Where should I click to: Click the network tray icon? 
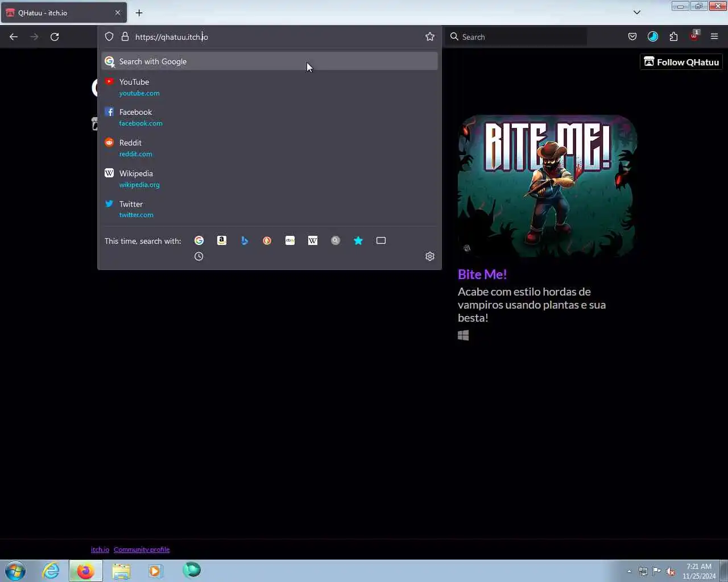point(643,571)
